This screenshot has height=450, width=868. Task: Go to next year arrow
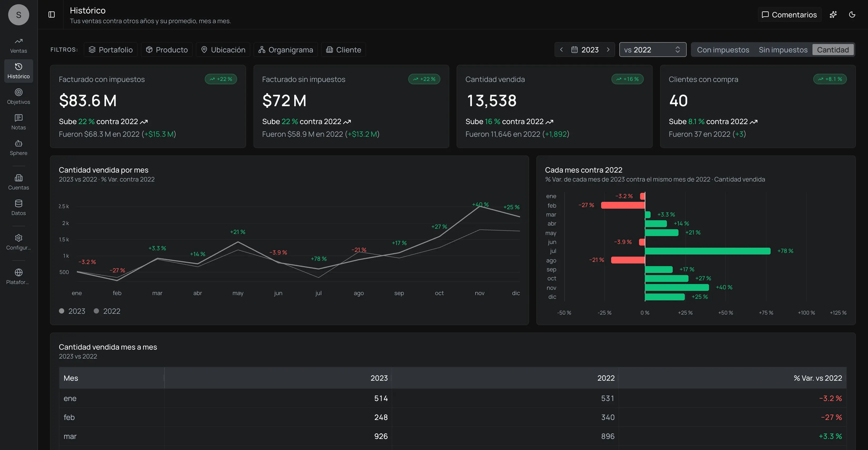tap(608, 50)
